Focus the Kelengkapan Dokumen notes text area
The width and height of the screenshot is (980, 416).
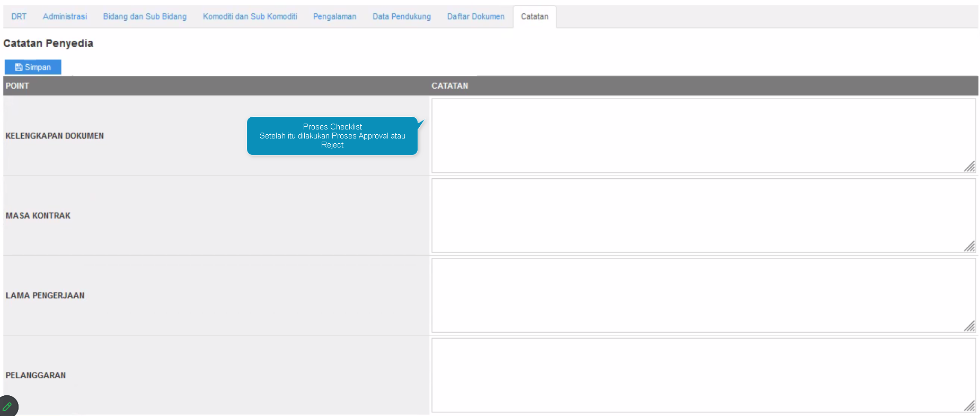point(703,135)
